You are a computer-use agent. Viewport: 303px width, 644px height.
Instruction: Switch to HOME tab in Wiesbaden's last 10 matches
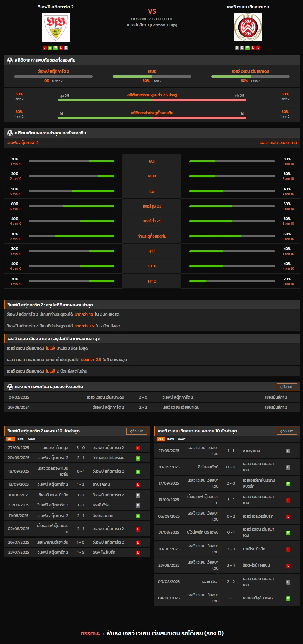click(171, 439)
